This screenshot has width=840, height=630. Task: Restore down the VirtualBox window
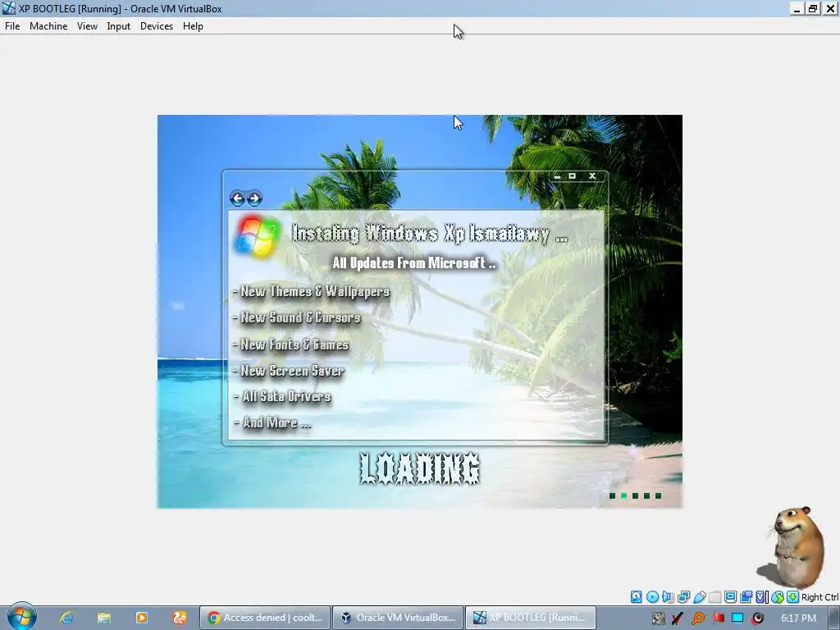813,8
